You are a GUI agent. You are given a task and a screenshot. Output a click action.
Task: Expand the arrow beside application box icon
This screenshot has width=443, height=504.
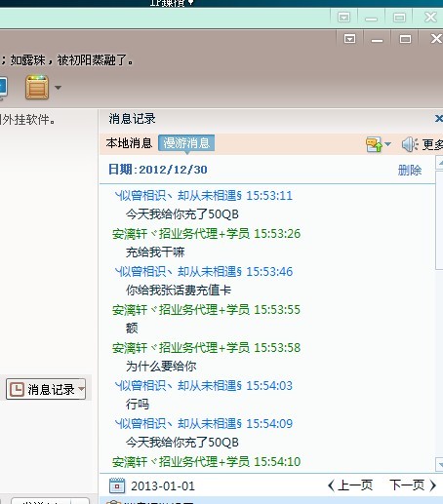(x=58, y=88)
